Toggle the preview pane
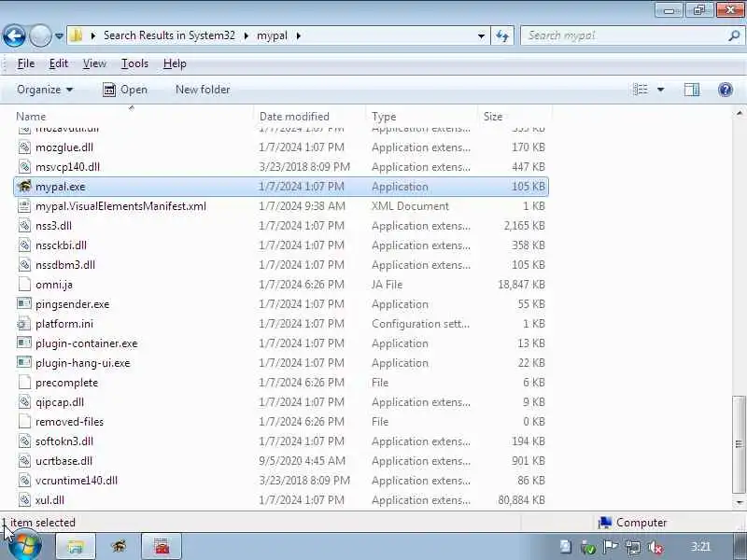 (x=692, y=90)
